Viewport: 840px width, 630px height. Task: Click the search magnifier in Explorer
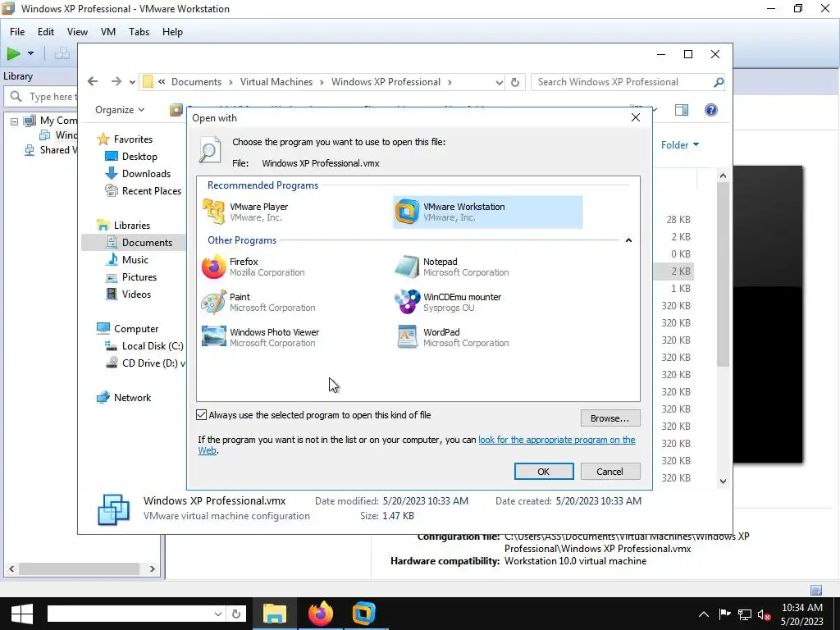[719, 82]
